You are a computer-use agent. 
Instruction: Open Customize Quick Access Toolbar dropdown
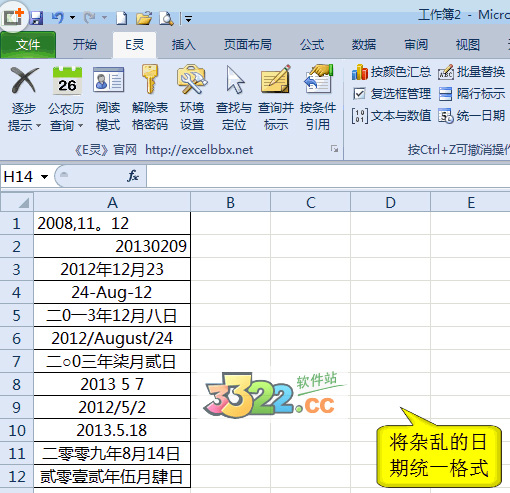click(188, 19)
